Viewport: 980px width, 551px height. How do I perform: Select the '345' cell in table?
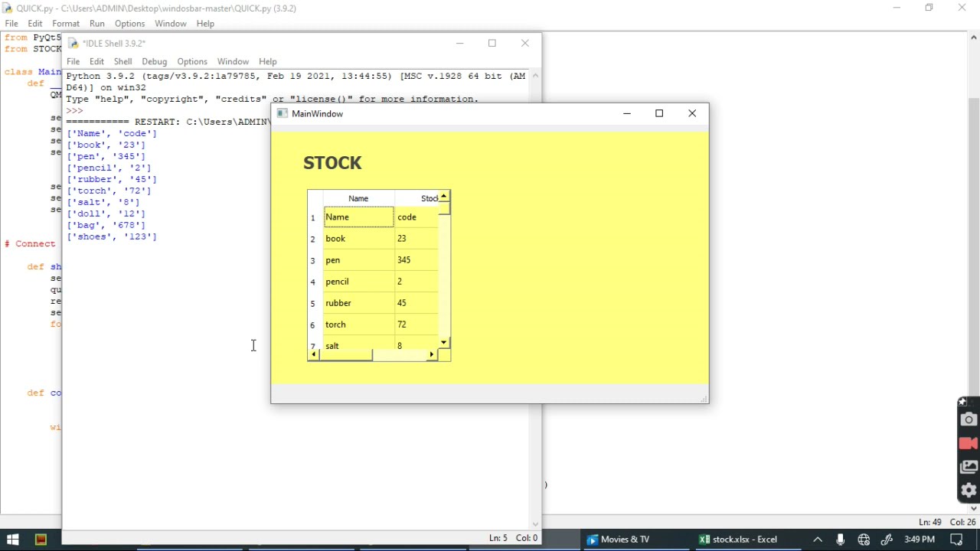click(x=416, y=260)
